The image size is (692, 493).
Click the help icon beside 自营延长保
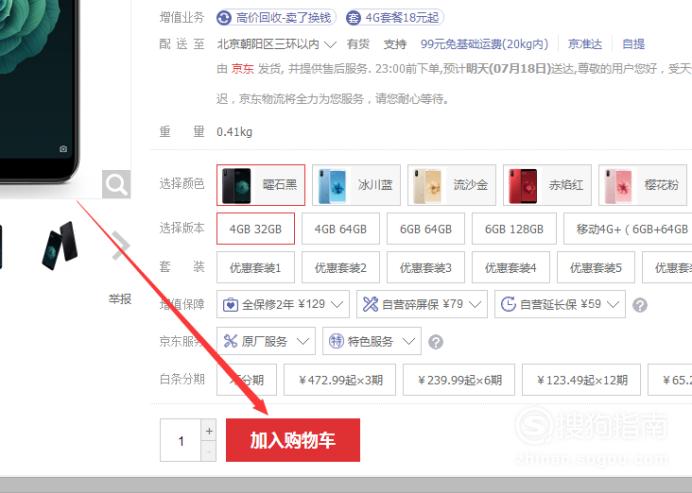pyautogui.click(x=639, y=305)
